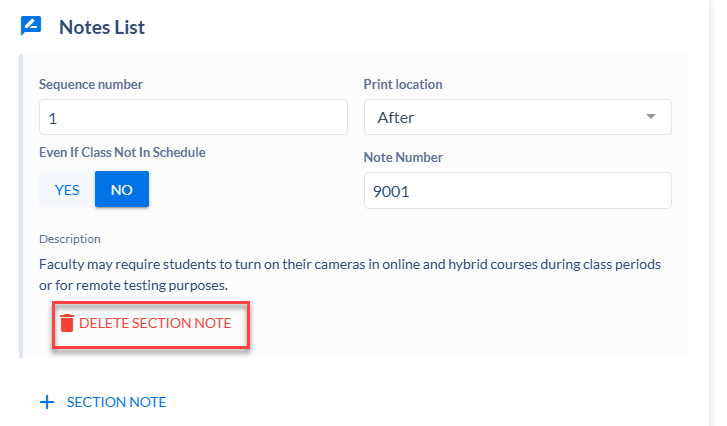Viewport: 727px width, 426px height.
Task: Click the Print location caret arrow
Action: [651, 116]
